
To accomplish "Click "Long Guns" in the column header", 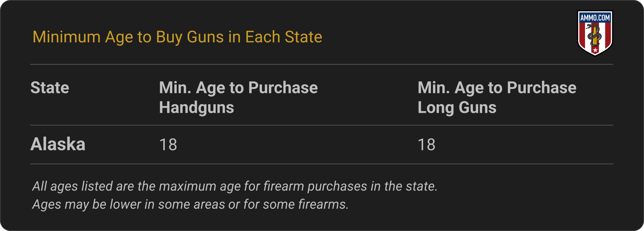I will (457, 107).
